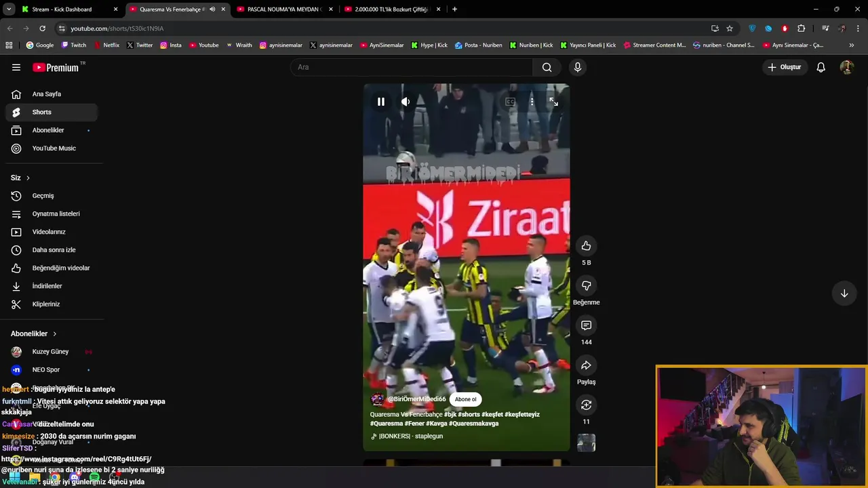
Task: Open Klipleriniz with scissors icon
Action: click(52, 304)
